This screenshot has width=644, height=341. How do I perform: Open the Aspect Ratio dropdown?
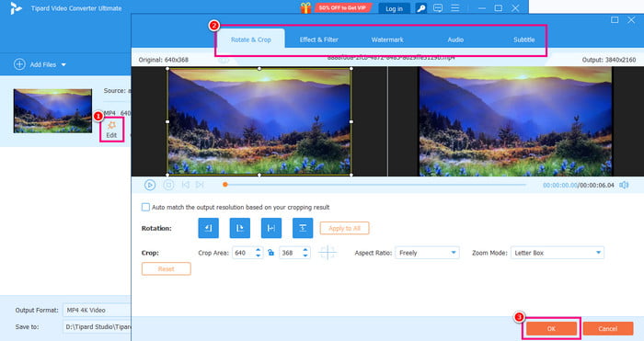point(427,253)
